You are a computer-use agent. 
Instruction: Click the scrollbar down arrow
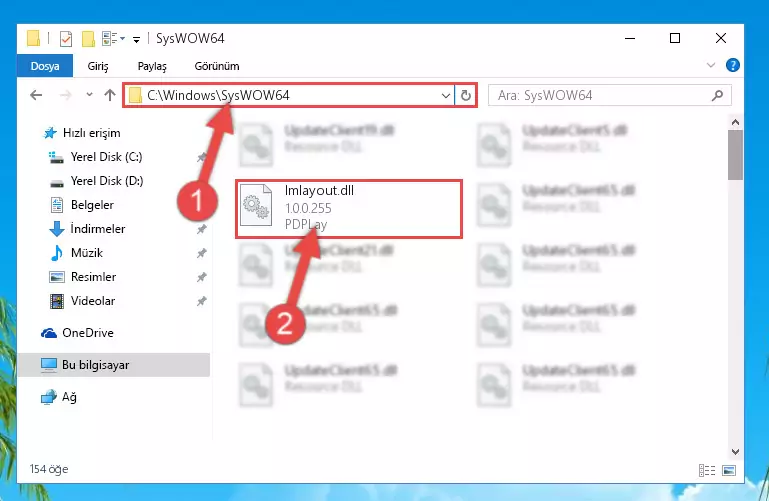tap(735, 451)
